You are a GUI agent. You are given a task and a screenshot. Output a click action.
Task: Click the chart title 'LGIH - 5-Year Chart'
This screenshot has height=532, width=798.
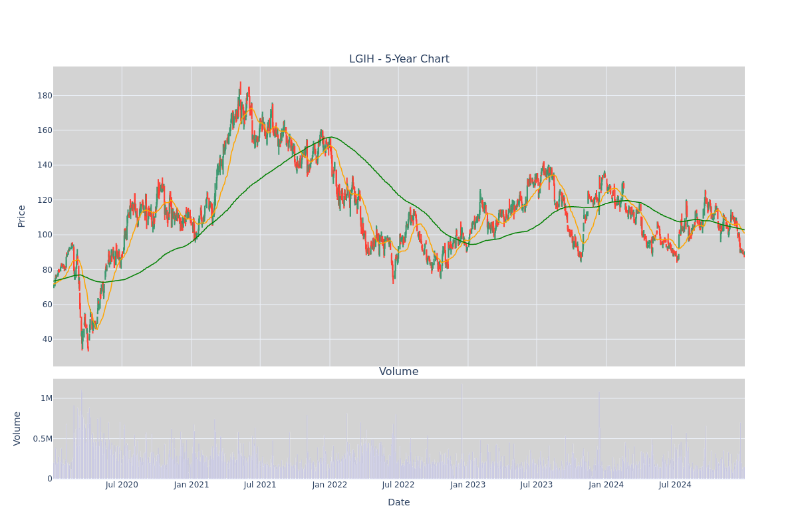coord(399,59)
